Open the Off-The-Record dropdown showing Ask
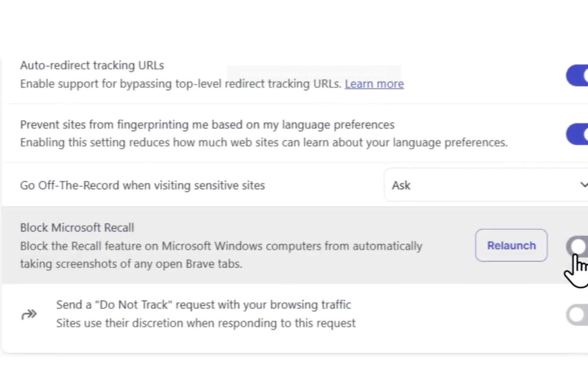Screen dimensions: 588x392 (x=485, y=185)
